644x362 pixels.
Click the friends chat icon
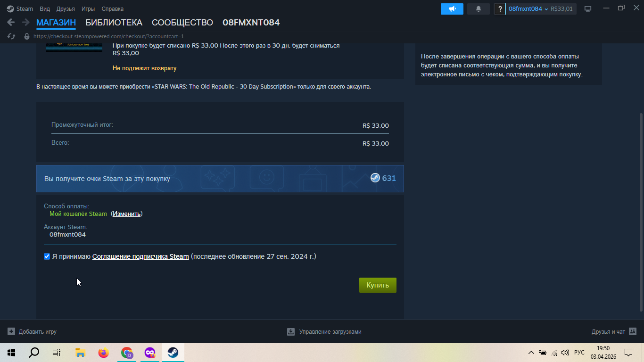(633, 332)
